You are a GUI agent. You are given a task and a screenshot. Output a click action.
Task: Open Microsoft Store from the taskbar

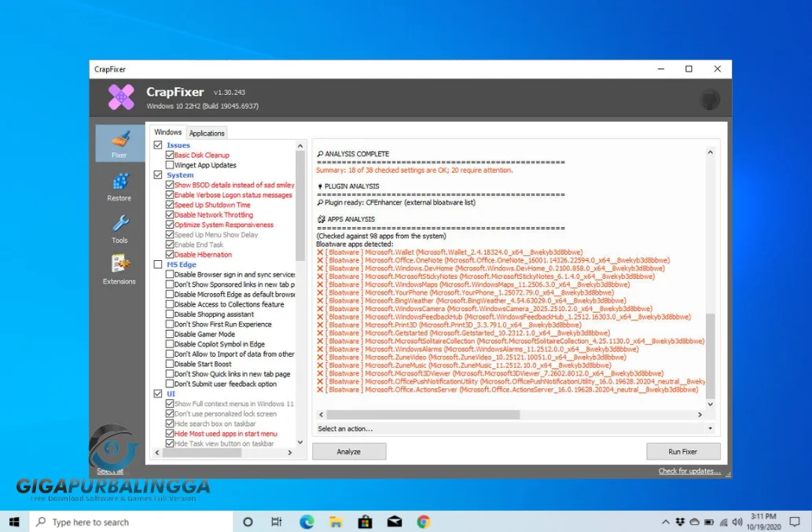click(x=364, y=521)
